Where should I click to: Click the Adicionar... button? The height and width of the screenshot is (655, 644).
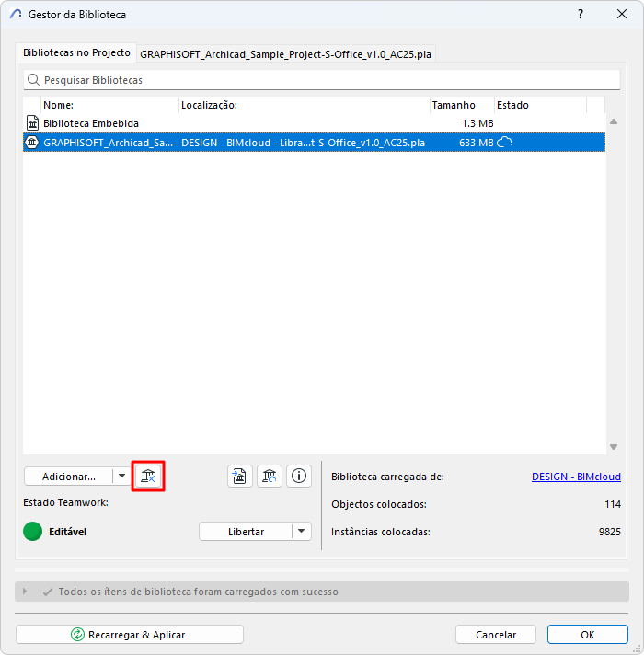[x=69, y=477]
